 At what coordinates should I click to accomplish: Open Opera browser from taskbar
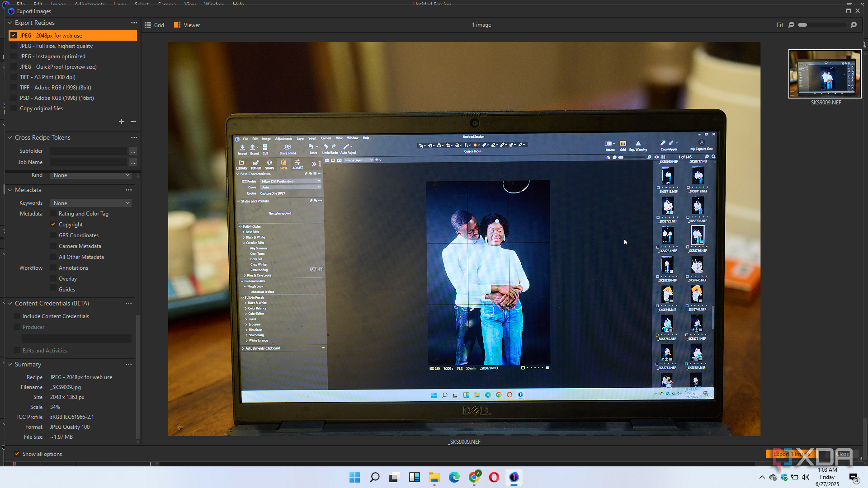[494, 477]
